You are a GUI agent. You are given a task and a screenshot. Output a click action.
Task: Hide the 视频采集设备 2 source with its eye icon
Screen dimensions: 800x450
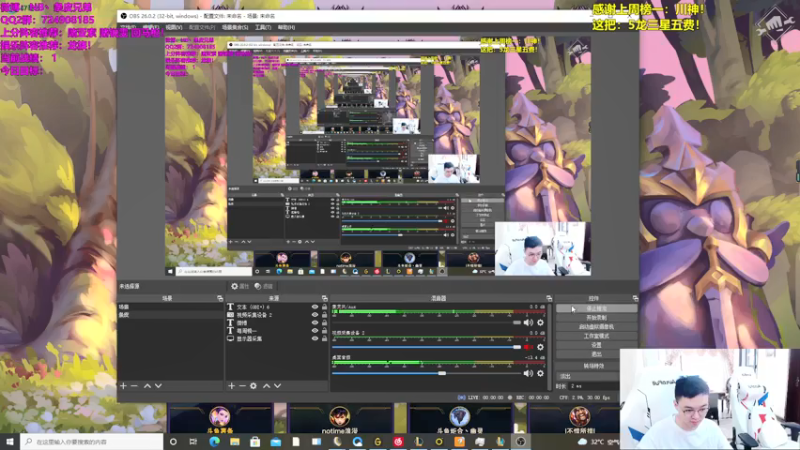(315, 315)
